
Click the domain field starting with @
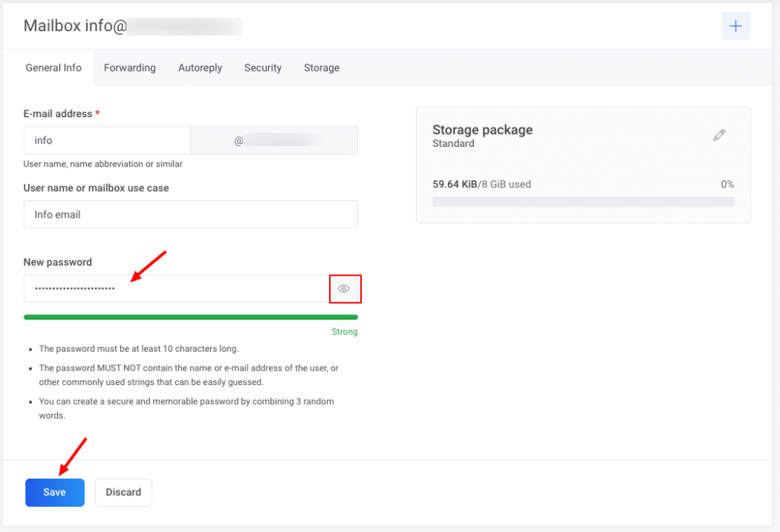(273, 141)
